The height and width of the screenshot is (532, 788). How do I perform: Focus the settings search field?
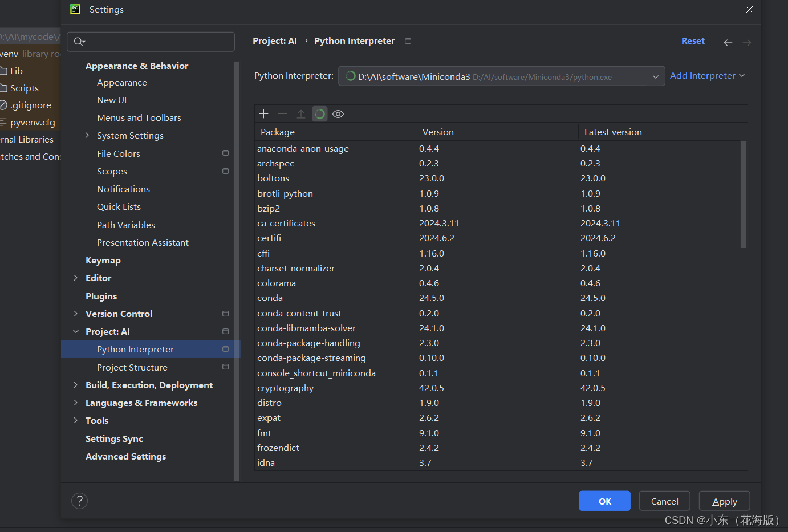(151, 42)
